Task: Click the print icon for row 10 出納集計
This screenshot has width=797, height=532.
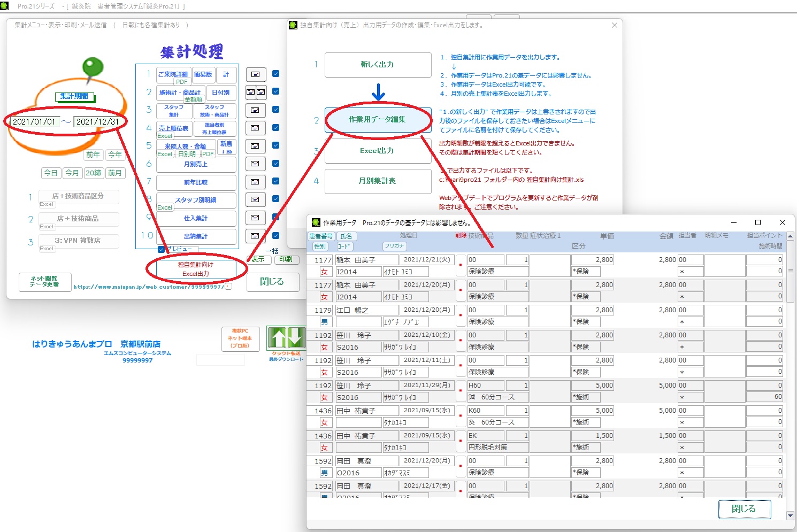Action: pos(256,236)
